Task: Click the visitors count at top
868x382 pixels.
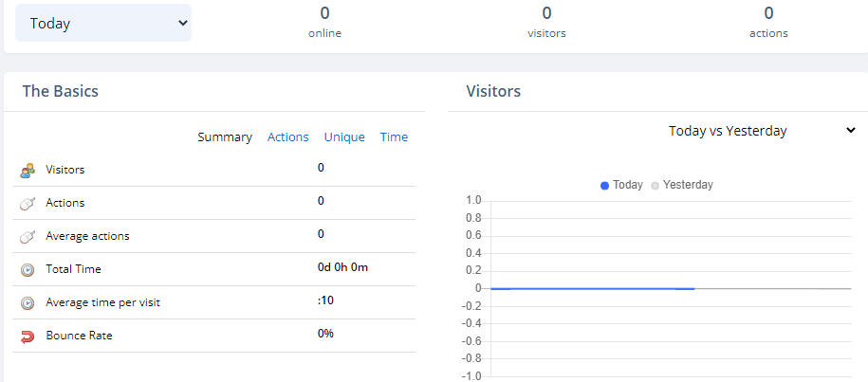Action: [x=546, y=13]
